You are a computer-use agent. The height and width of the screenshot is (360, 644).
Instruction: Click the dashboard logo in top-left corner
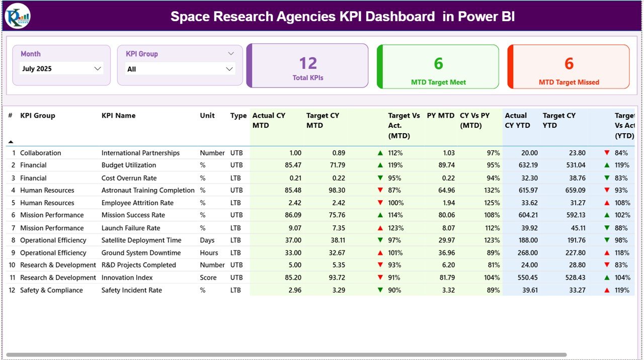(17, 16)
